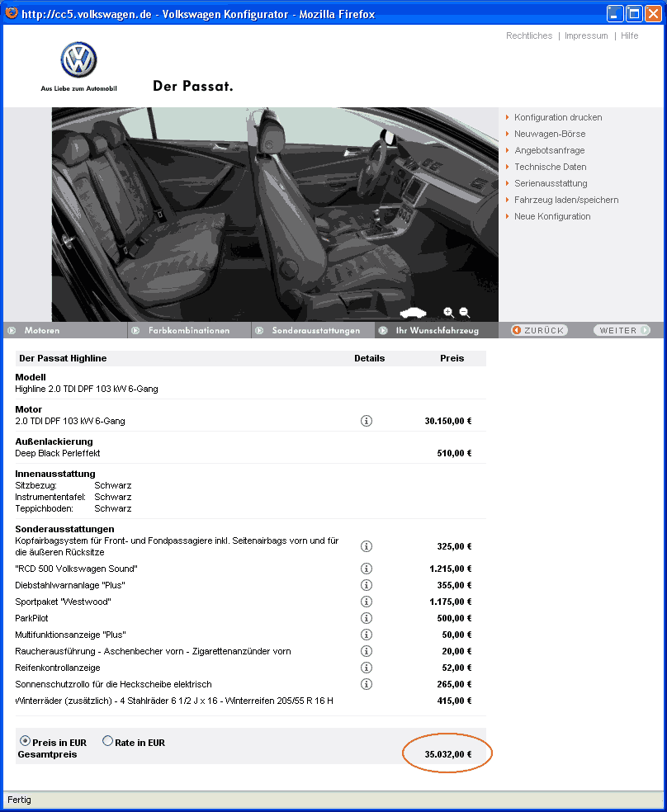This screenshot has width=667, height=812.
Task: Click the zoom in magnifier icon
Action: (x=448, y=312)
